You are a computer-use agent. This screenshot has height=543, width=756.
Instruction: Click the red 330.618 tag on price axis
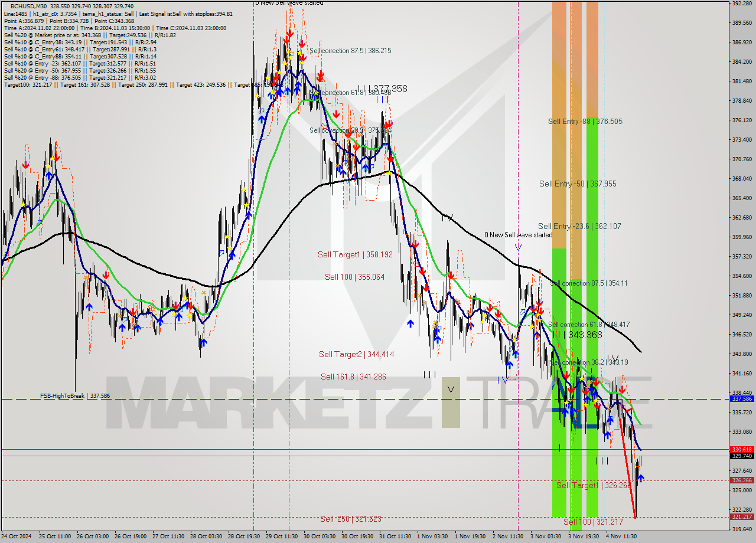click(742, 449)
